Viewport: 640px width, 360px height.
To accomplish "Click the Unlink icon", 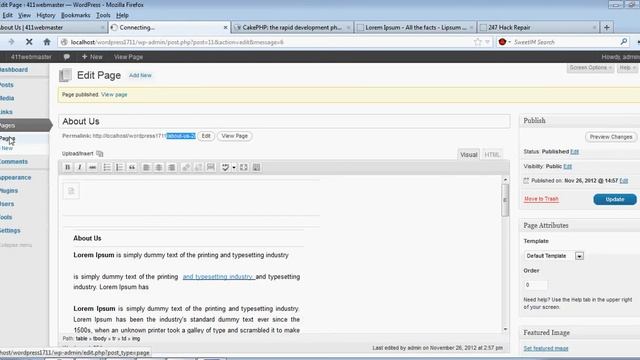I will (198, 167).
